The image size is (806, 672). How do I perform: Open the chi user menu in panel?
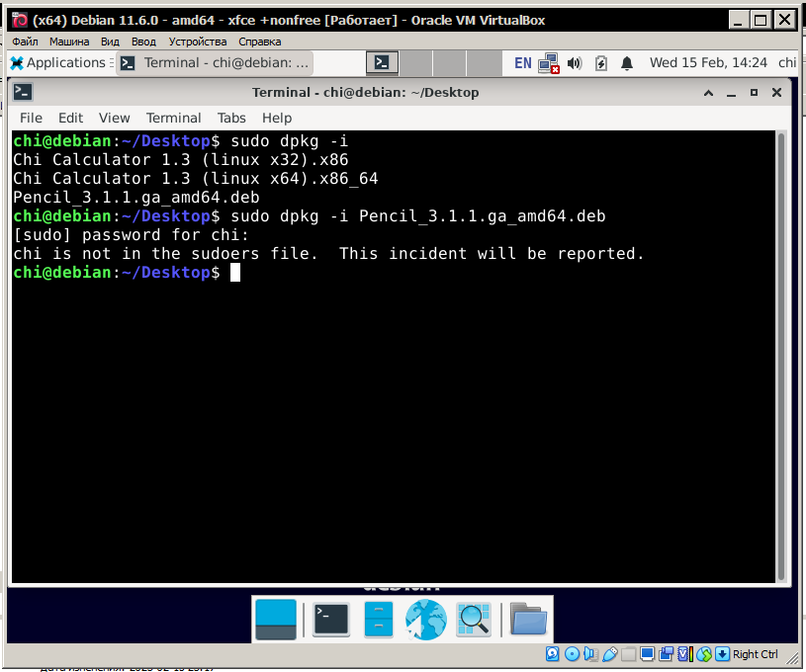pyautogui.click(x=787, y=62)
